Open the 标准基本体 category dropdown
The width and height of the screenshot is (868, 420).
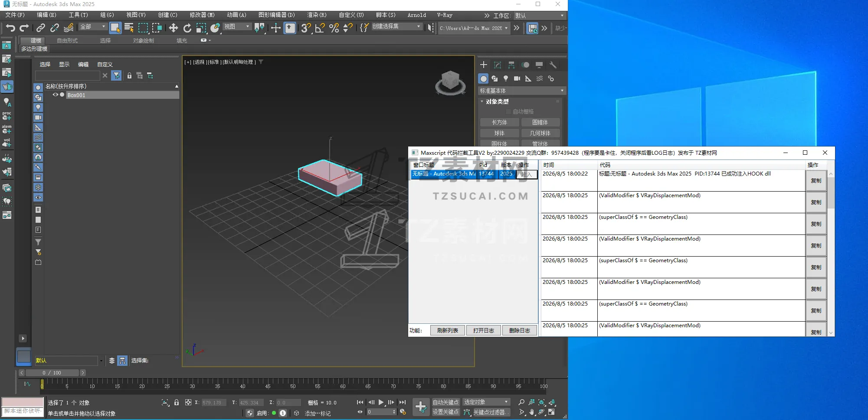point(522,91)
